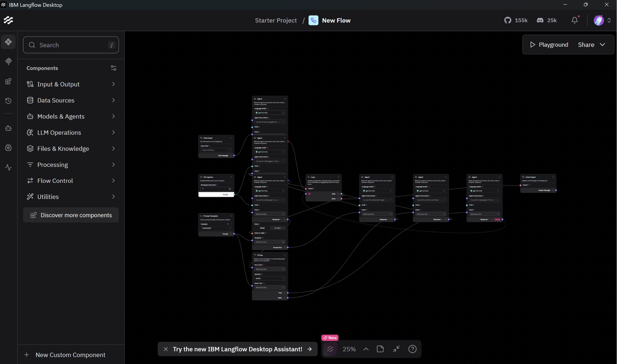Click the 25% zoom value

coord(349,349)
